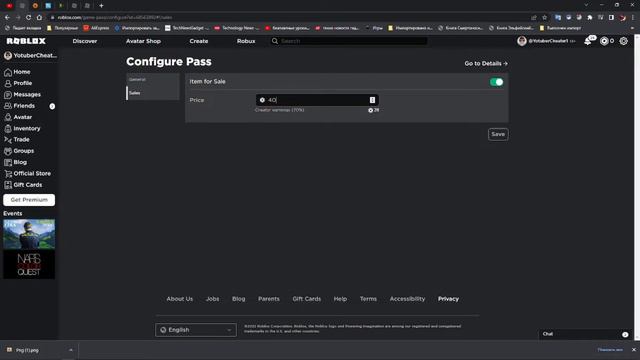Follow the Go to Details link
640x360 pixels.
click(486, 64)
